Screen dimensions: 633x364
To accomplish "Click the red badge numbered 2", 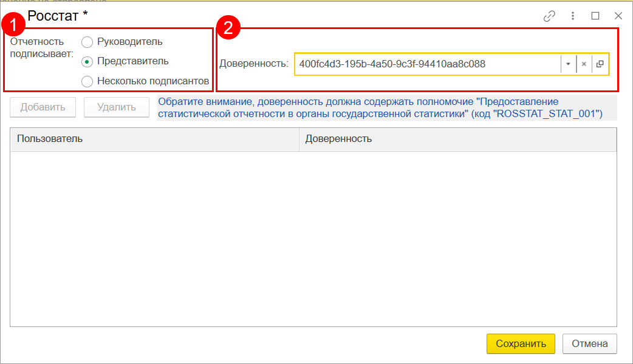I will [228, 28].
